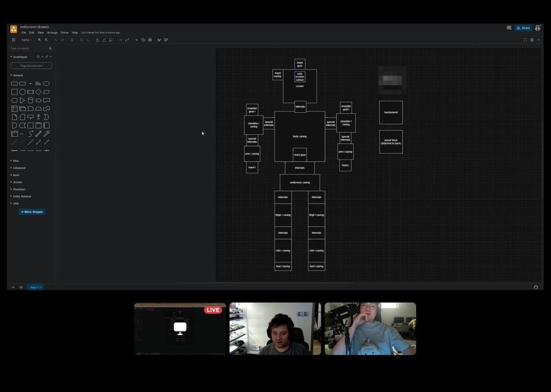Select the 'body casing' box in diagram
551x392 pixels.
pyautogui.click(x=299, y=136)
